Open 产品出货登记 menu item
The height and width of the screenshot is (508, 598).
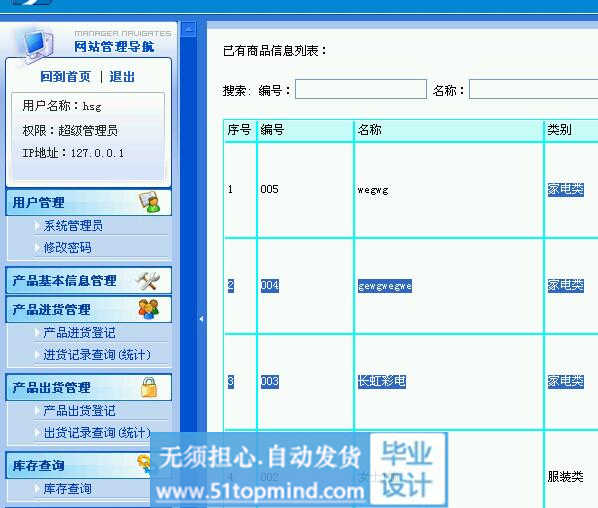click(x=79, y=411)
